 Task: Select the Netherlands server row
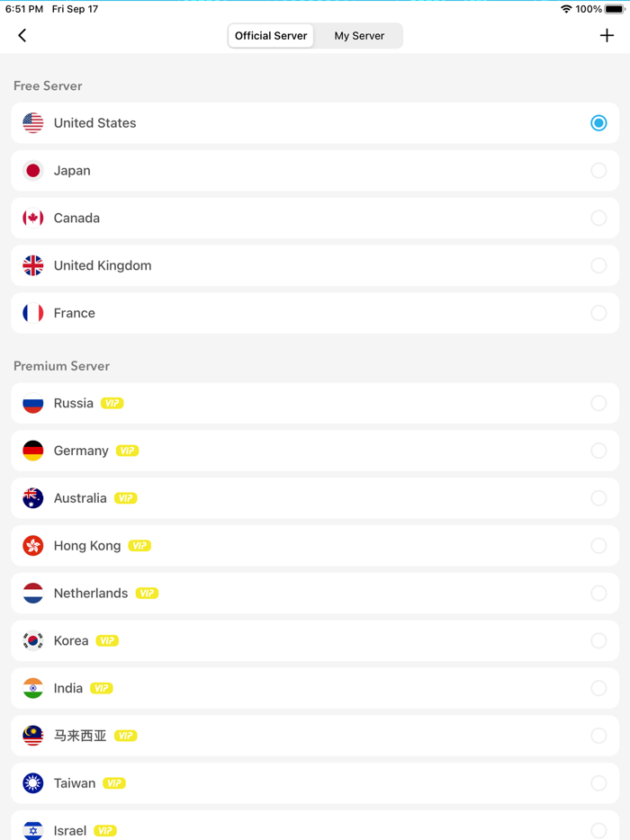pyautogui.click(x=315, y=593)
